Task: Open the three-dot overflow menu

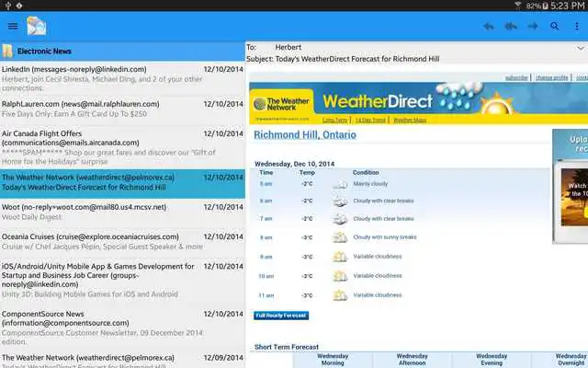Action: (x=577, y=26)
